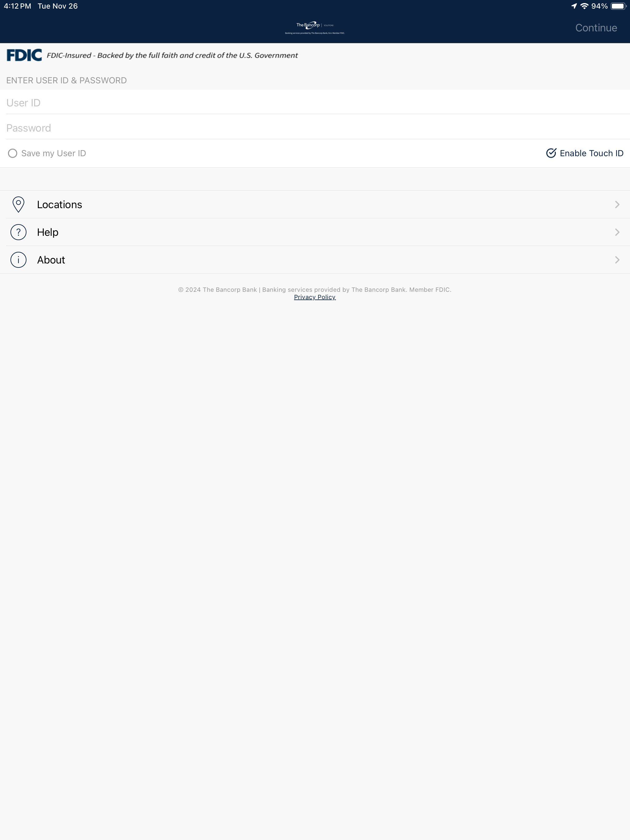Tap the 94% battery percentage text
The height and width of the screenshot is (840, 630).
[x=599, y=6]
